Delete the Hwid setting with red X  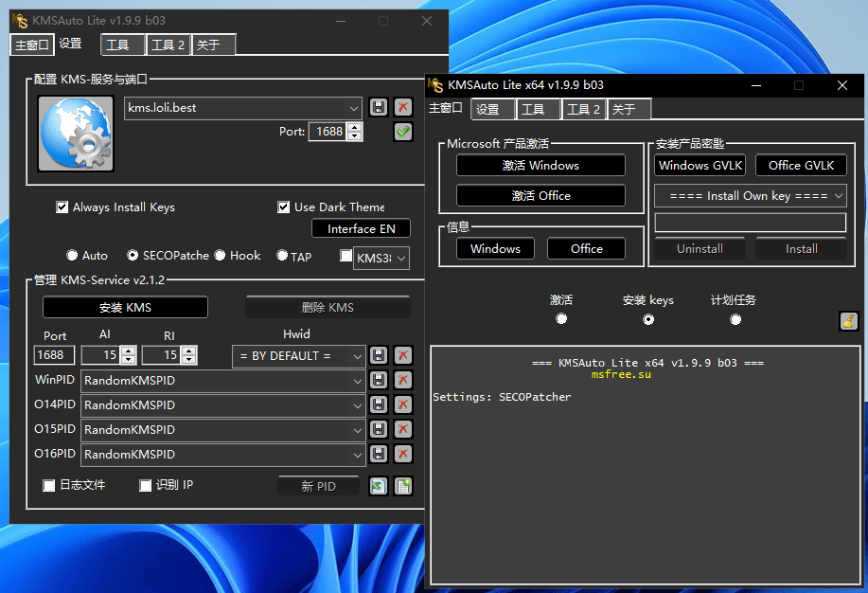click(x=403, y=355)
